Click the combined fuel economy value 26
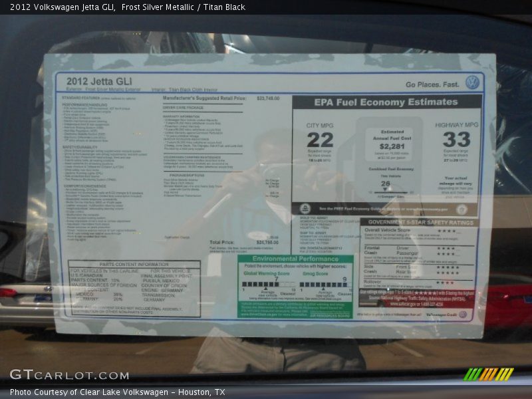 [386, 184]
